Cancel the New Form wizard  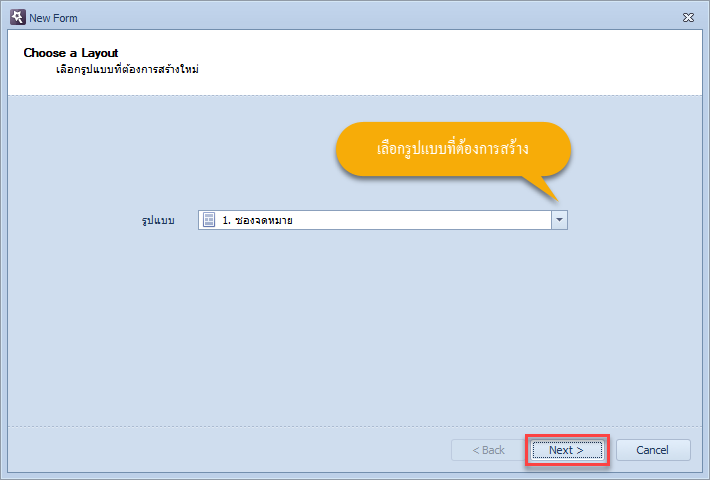pos(653,450)
